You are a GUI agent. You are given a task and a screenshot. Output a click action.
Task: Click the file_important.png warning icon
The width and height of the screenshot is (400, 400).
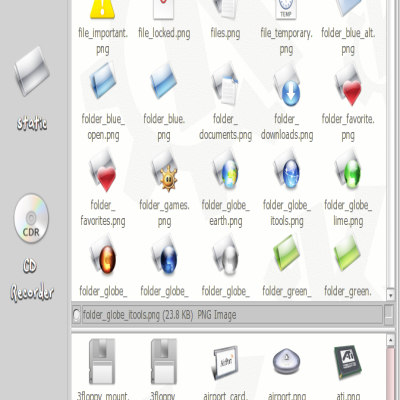tap(103, 8)
